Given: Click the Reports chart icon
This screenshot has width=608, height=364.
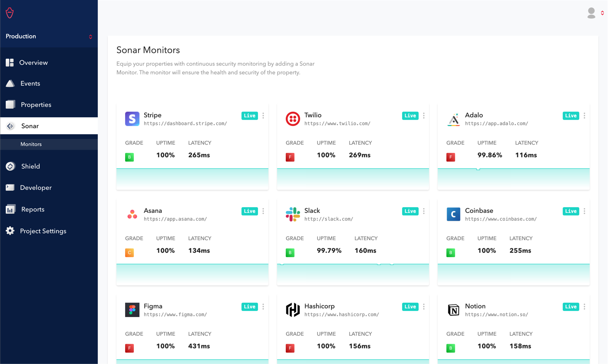Looking at the screenshot, I should [10, 209].
